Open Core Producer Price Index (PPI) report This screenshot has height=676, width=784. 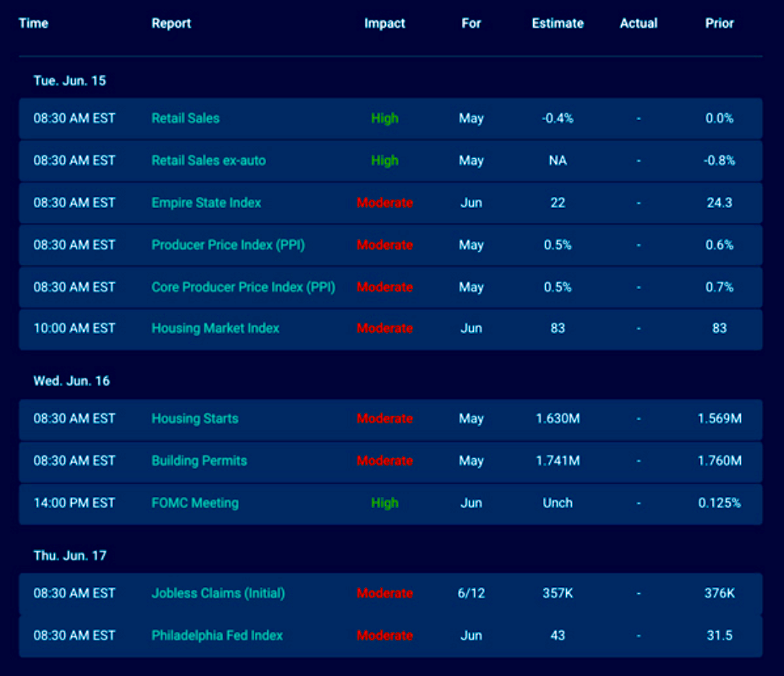click(243, 287)
